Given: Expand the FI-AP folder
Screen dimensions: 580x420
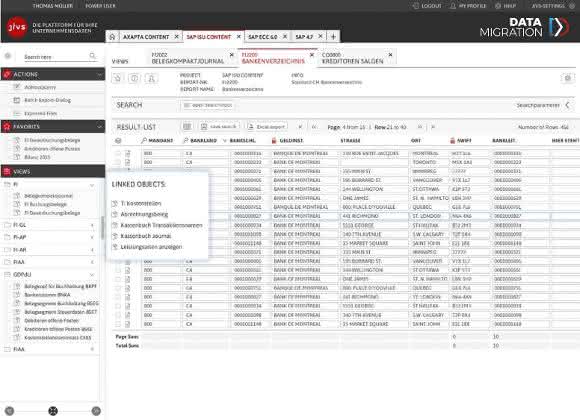Looking at the screenshot, I should point(92,237).
